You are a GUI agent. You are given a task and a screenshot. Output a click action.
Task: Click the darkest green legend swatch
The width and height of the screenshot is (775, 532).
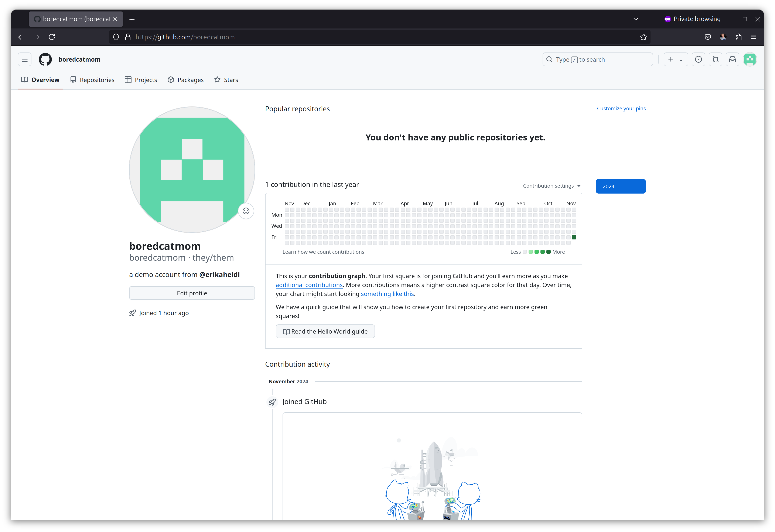click(548, 252)
